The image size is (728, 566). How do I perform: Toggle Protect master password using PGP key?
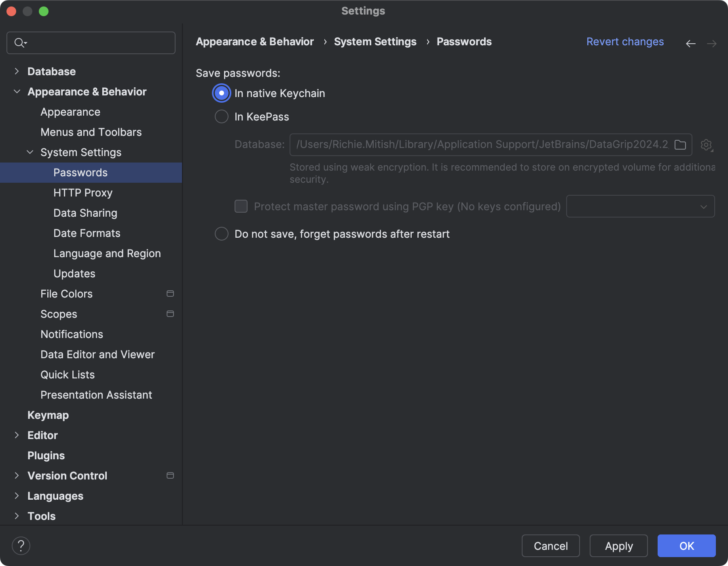[241, 207]
